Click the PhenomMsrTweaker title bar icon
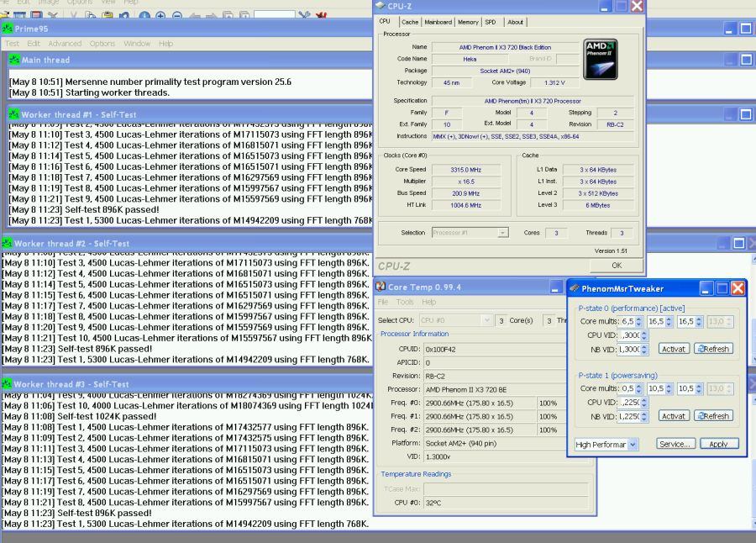Viewport: 756px width, 543px height. pyautogui.click(x=575, y=288)
